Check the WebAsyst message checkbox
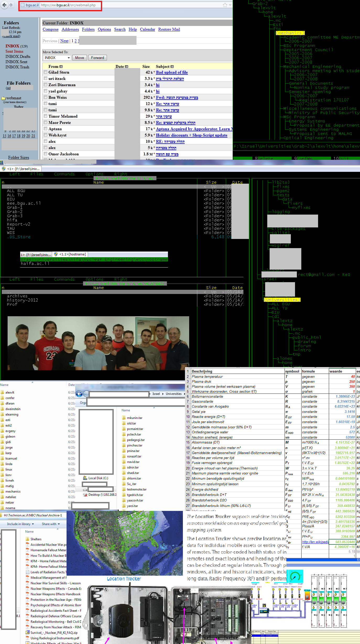This screenshot has height=644, width=360. (x=46, y=135)
